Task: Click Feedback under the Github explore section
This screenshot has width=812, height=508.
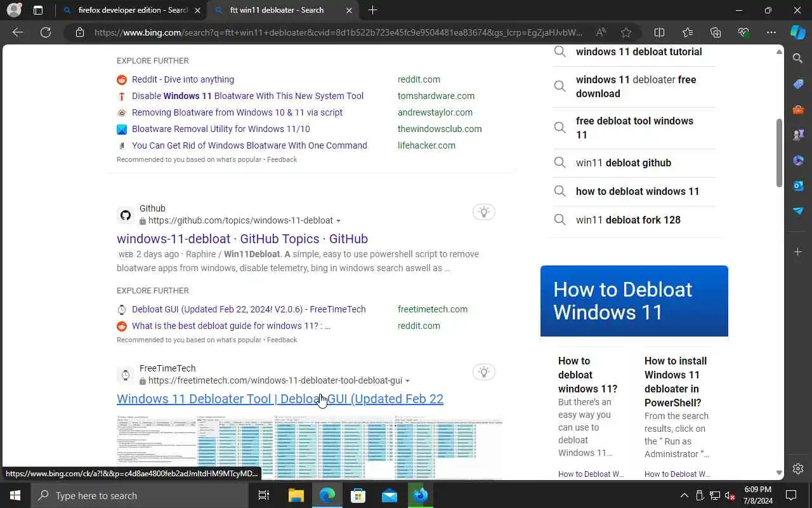Action: [x=282, y=340]
